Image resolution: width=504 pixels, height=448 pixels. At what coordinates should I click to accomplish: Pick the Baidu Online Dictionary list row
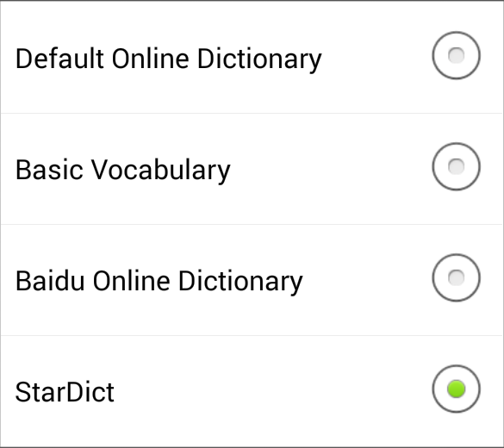pos(252,280)
